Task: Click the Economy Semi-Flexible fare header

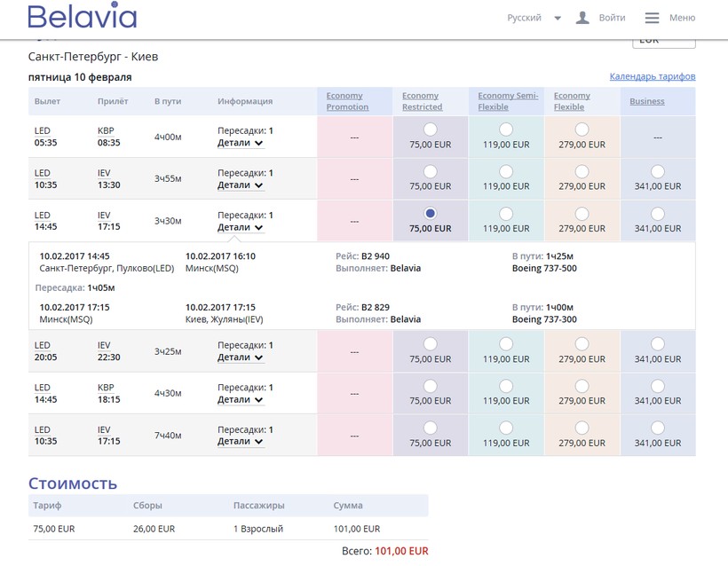Action: tap(508, 101)
